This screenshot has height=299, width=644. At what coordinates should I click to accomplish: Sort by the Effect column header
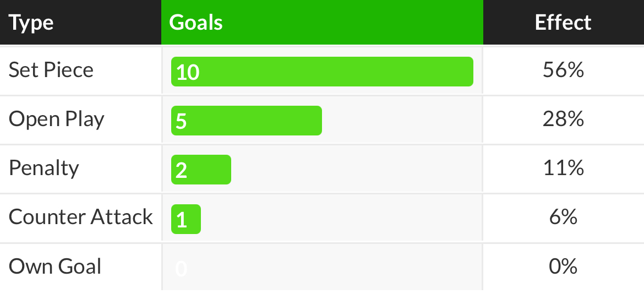pyautogui.click(x=563, y=23)
